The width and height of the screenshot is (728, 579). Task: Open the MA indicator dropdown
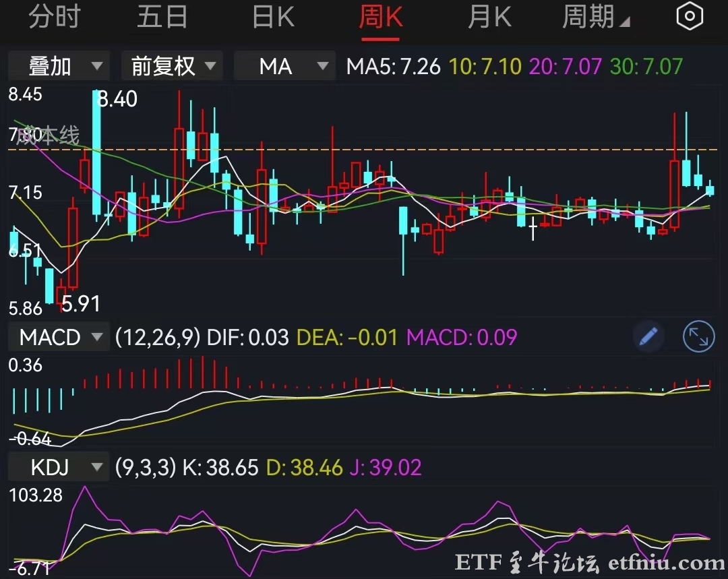point(284,65)
